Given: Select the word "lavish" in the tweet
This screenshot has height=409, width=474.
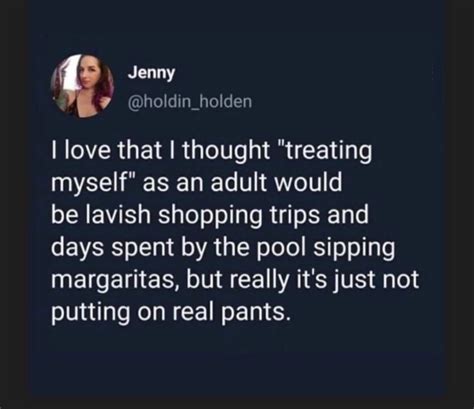Looking at the screenshot, I should [x=119, y=214].
